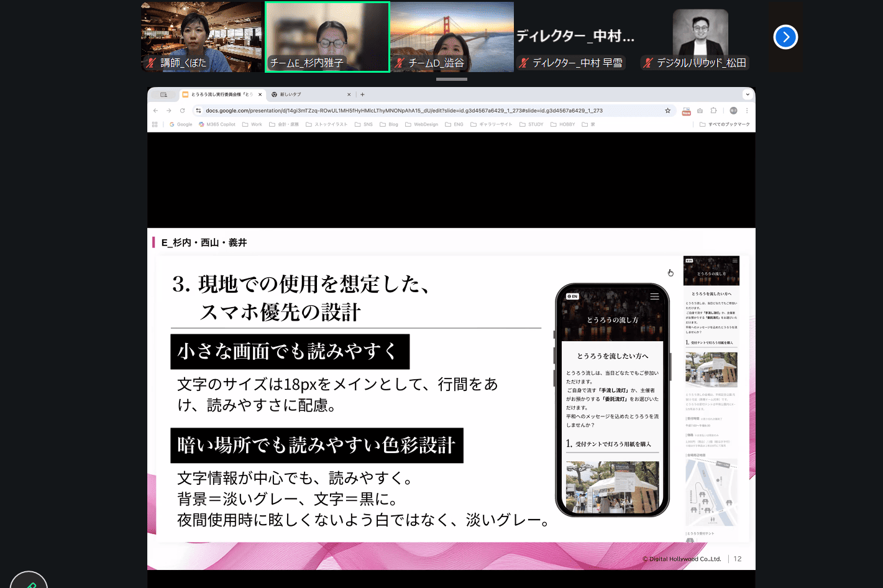Open Chrome's three-dot options menu
Image resolution: width=883 pixels, height=588 pixels.
pyautogui.click(x=747, y=110)
